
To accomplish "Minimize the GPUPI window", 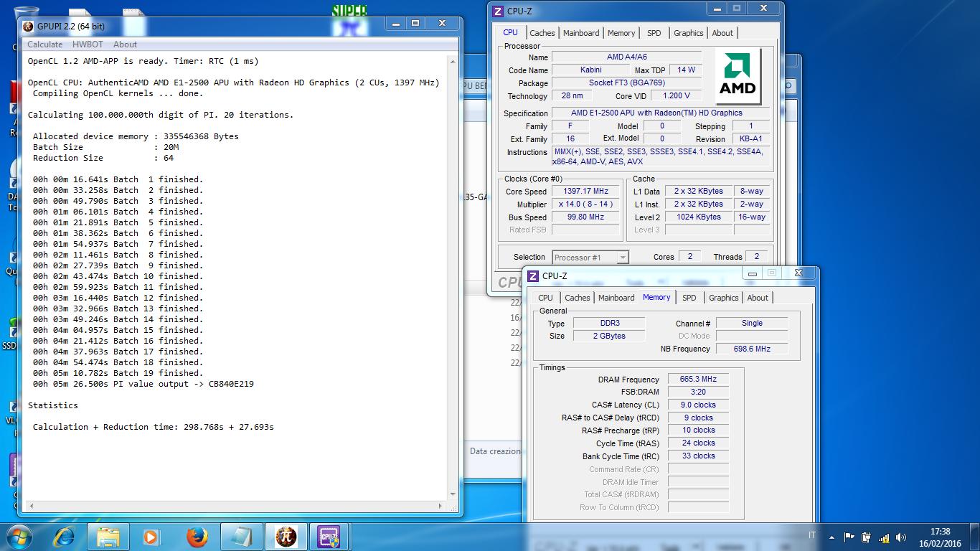I will (395, 24).
